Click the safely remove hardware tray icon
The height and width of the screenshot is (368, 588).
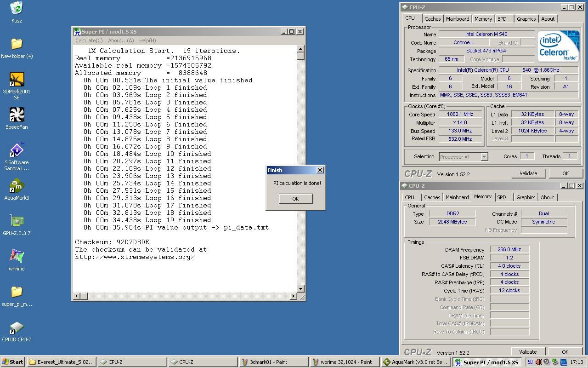tap(555, 362)
